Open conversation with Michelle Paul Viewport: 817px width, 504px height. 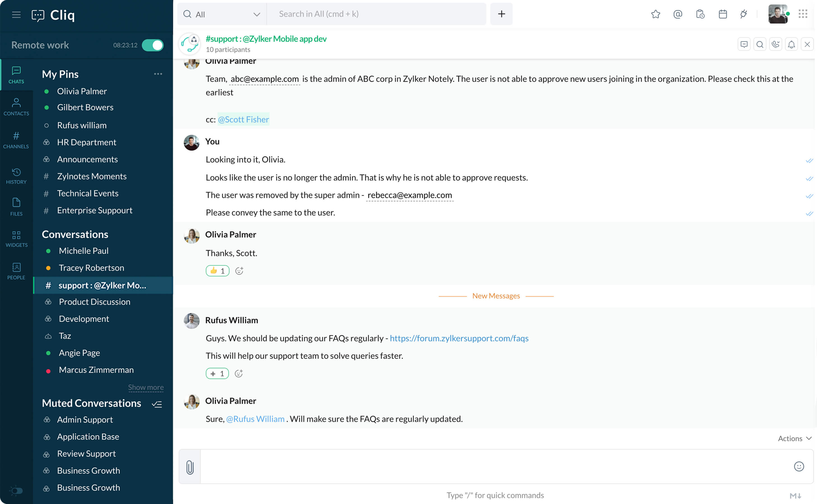click(x=84, y=251)
